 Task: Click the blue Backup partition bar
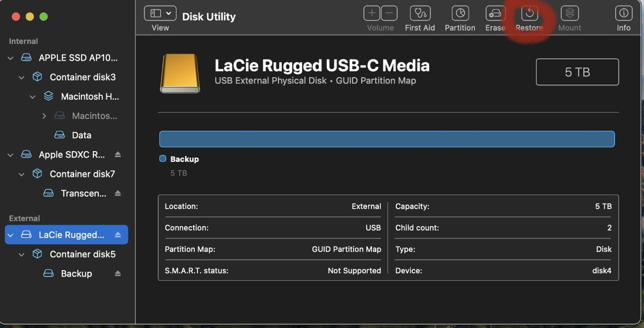click(386, 139)
